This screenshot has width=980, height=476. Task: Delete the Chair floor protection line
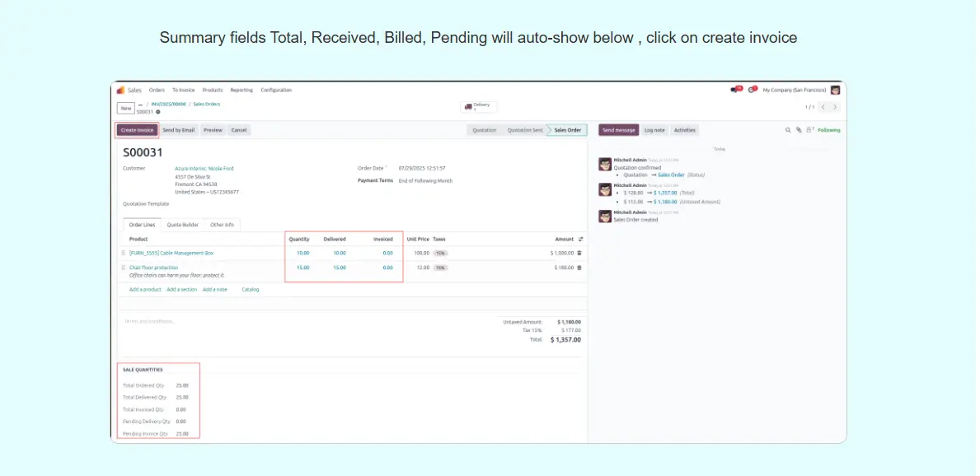pyautogui.click(x=579, y=268)
